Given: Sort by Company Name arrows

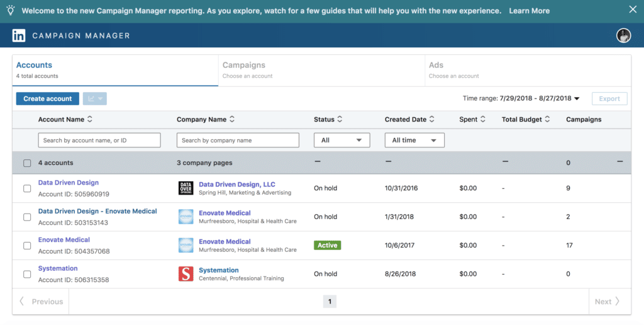Looking at the screenshot, I should tap(232, 119).
